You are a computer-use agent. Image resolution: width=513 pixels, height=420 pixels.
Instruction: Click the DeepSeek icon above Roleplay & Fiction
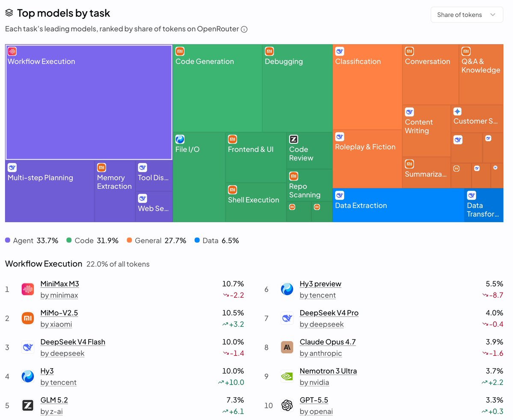[x=340, y=136]
